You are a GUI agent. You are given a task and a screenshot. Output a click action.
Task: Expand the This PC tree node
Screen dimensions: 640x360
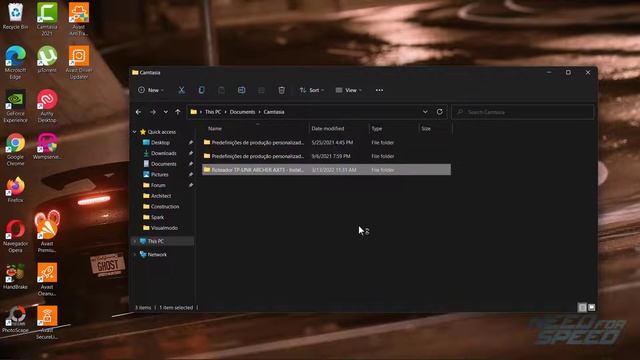135,241
